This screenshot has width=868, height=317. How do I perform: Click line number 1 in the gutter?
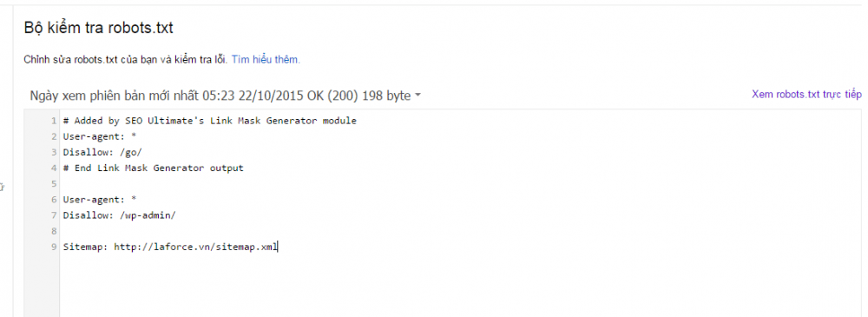click(x=54, y=121)
